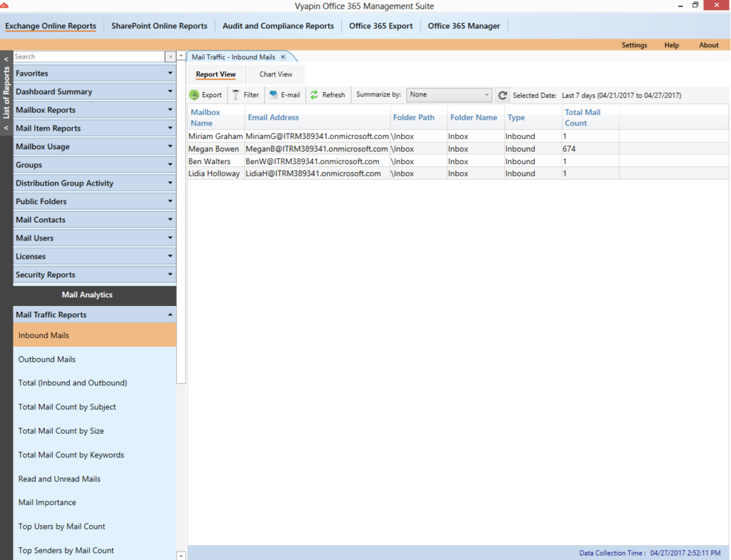Select the Outbound Mails report
731x560 pixels.
tap(95, 360)
